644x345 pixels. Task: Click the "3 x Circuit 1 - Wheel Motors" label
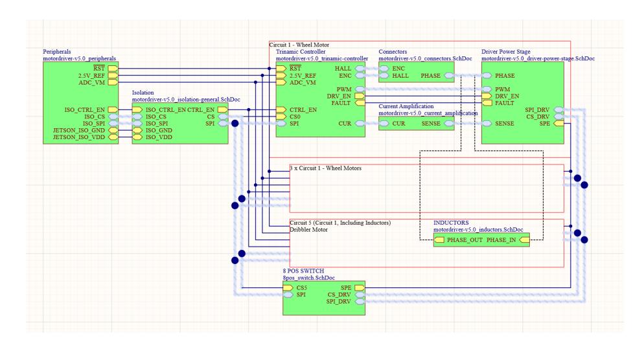coord(326,168)
